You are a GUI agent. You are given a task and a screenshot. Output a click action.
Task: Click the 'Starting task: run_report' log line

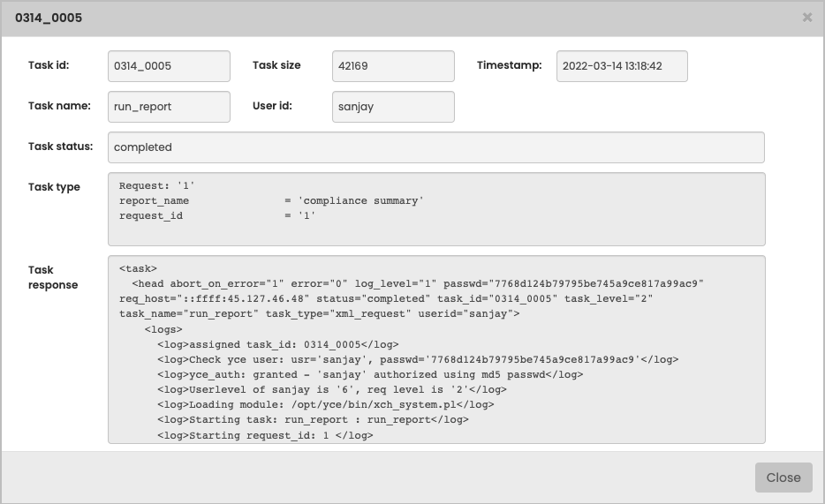click(x=313, y=420)
